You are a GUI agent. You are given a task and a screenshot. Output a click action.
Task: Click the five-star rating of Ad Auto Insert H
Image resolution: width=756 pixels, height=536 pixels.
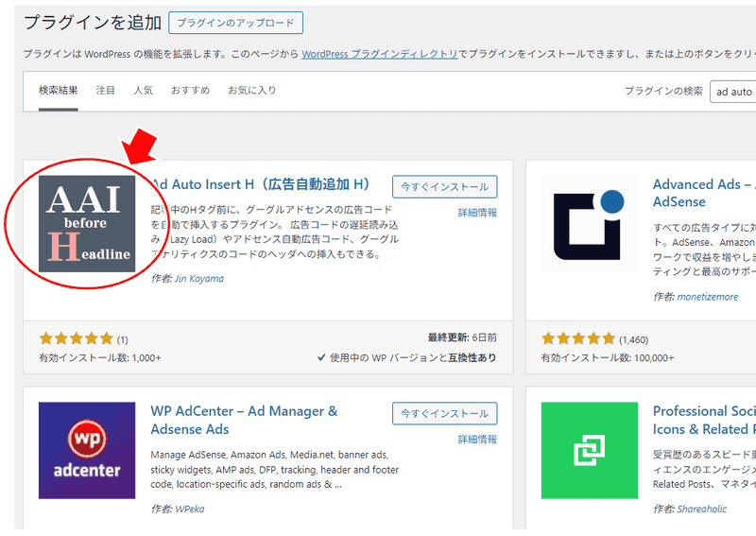pos(77,338)
